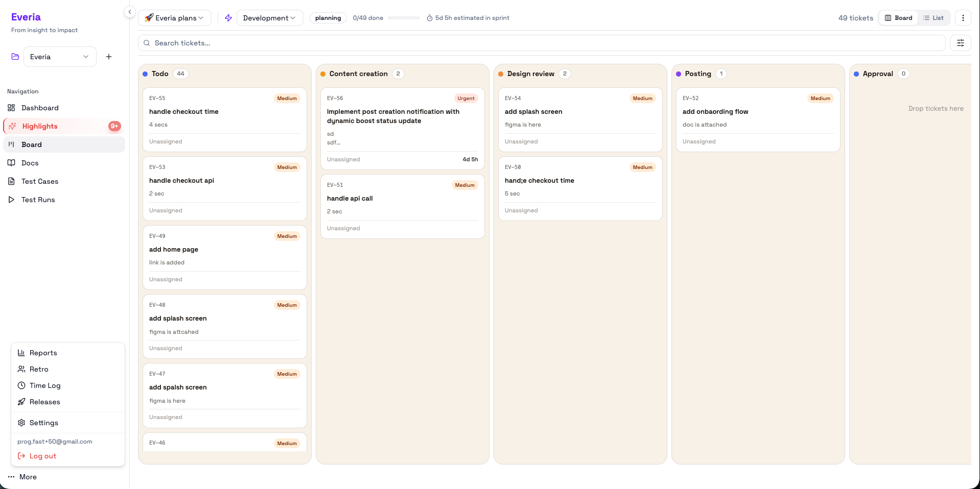Click the stopwatch icon near the sprint estimate
The image size is (980, 489).
point(430,18)
